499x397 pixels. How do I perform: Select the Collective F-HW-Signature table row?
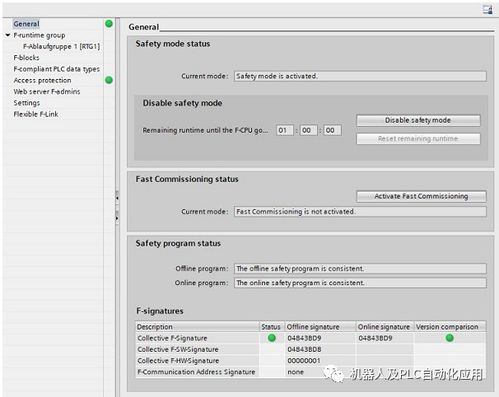click(311, 361)
